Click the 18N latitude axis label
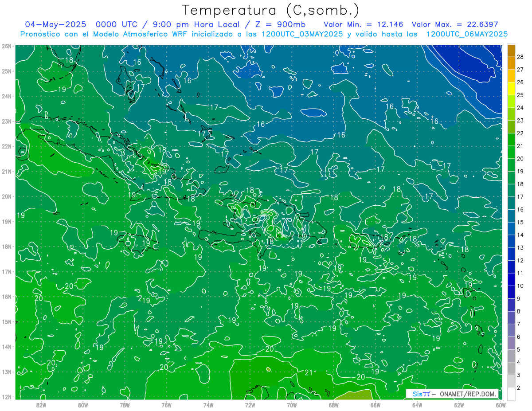This screenshot has height=411, width=532. click(7, 247)
